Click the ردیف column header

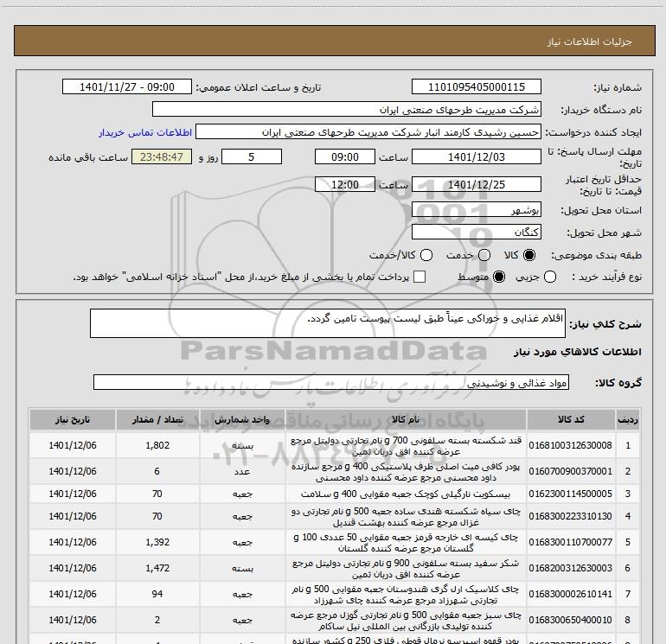coord(628,420)
